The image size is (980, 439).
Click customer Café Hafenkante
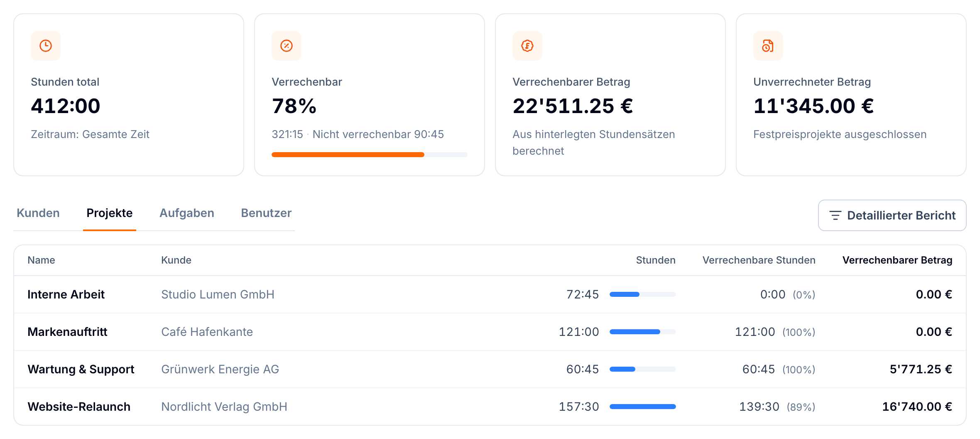[x=207, y=332]
